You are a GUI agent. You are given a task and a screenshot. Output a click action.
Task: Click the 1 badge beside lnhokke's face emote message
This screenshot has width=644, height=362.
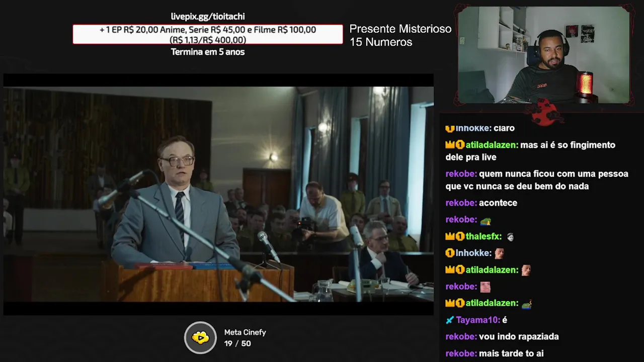[450, 253]
